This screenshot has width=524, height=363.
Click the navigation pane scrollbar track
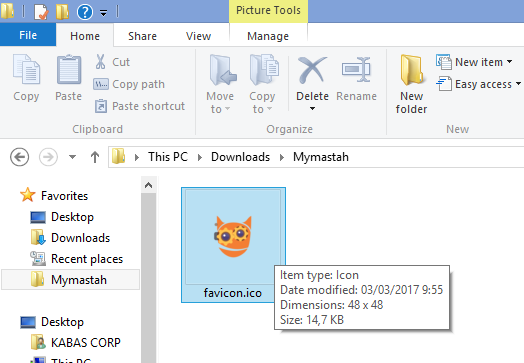click(x=148, y=277)
